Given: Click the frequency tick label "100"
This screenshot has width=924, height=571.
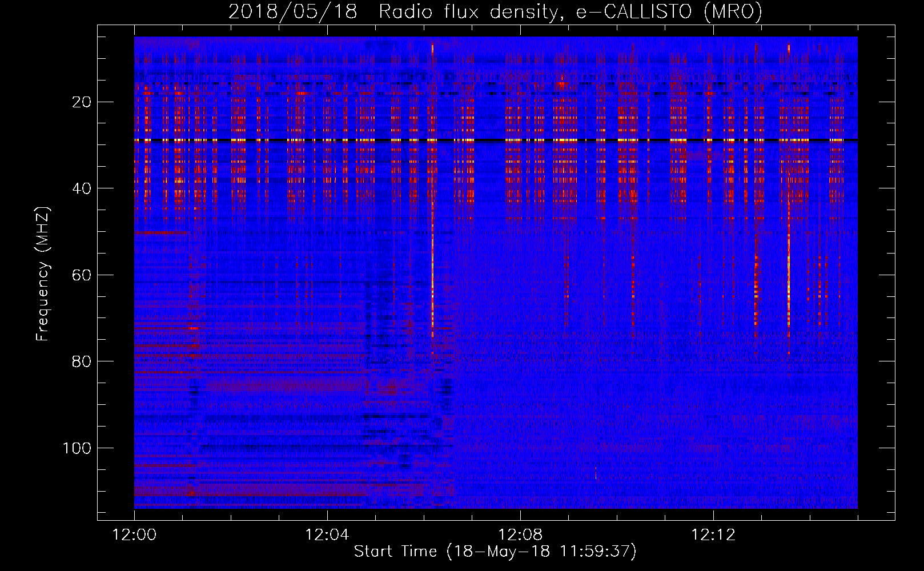Looking at the screenshot, I should (77, 448).
